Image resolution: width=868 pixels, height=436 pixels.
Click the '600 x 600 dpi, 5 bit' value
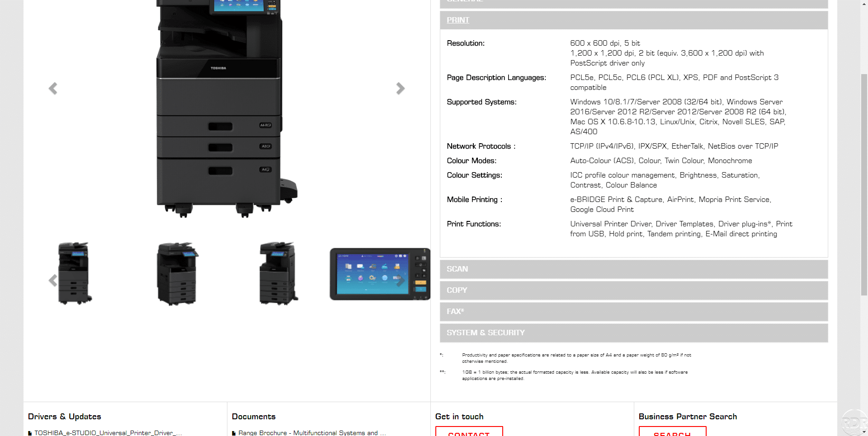(605, 43)
